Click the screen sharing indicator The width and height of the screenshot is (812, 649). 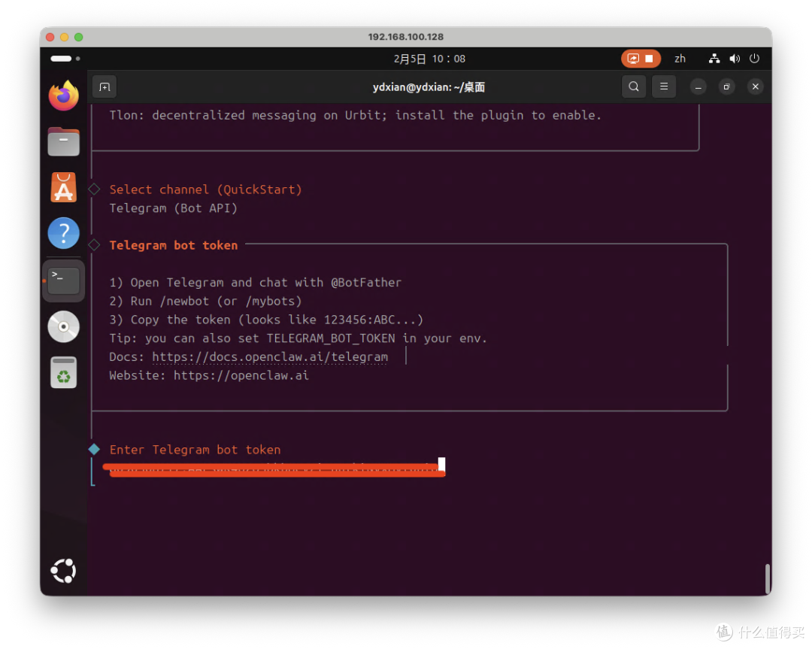[633, 59]
